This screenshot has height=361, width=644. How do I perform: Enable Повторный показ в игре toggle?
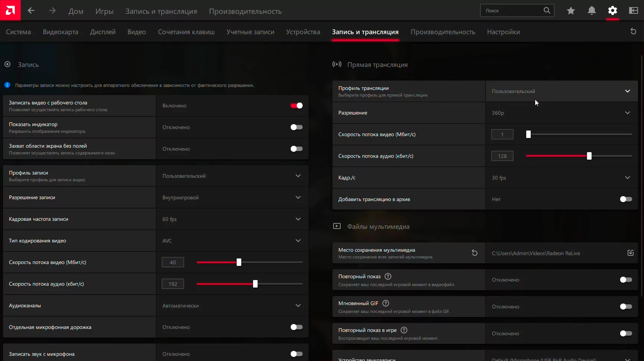626,333
